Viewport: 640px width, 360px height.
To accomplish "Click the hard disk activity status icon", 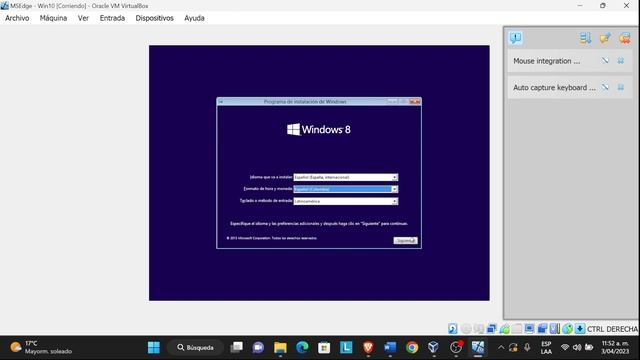I will click(x=453, y=329).
